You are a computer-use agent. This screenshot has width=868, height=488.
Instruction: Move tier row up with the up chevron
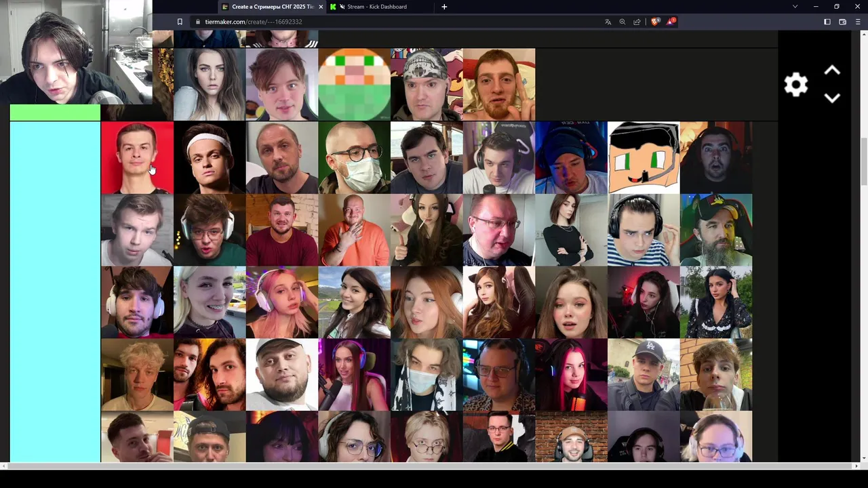[832, 70]
